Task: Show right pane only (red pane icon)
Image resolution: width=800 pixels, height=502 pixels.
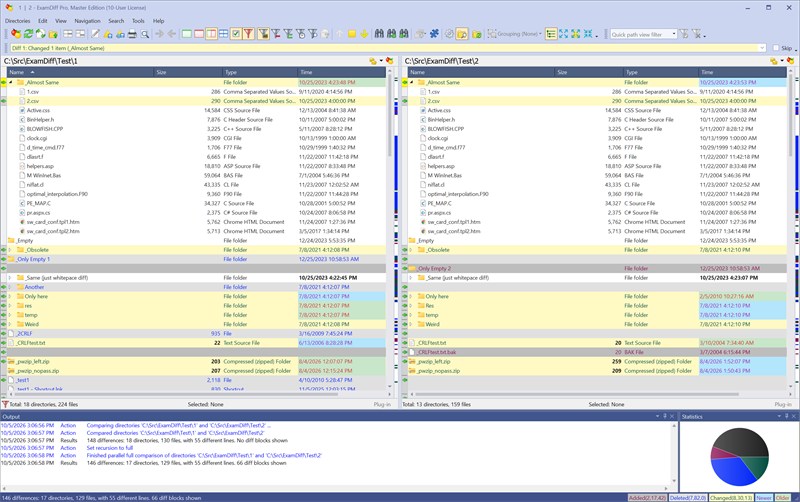Action: tap(199, 34)
